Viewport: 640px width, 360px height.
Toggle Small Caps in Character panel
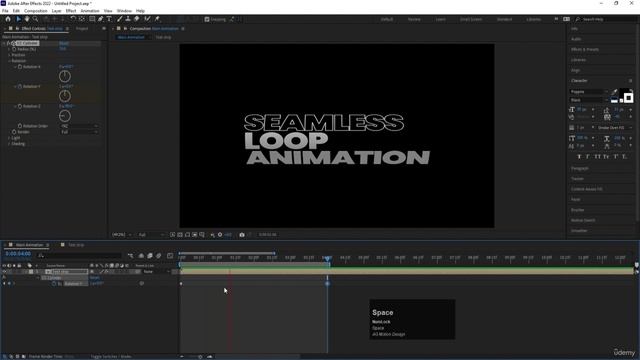coord(607,157)
